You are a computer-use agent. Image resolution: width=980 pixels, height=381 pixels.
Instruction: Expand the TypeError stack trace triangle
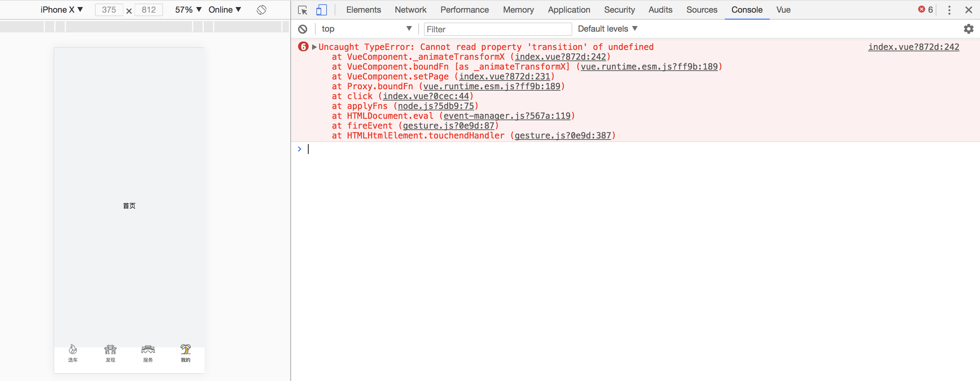point(314,46)
